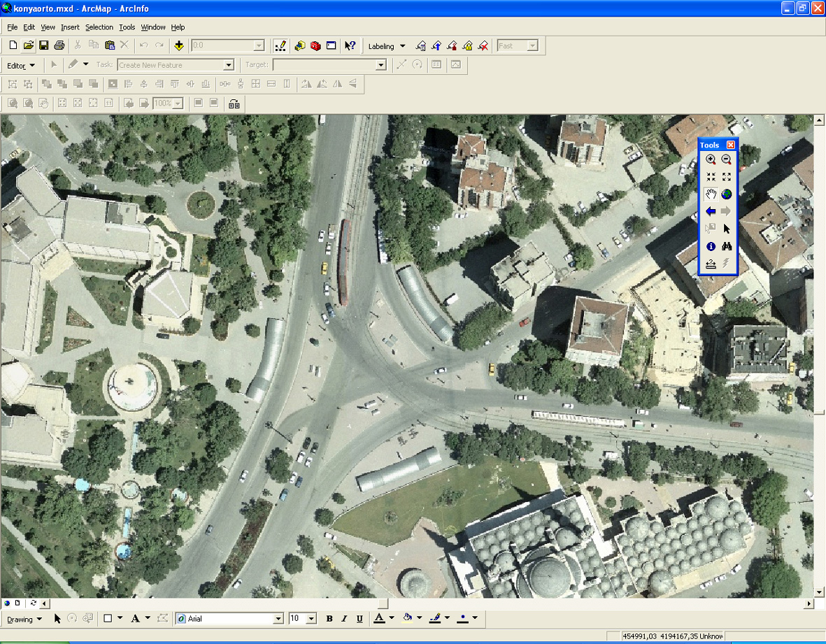Viewport: 826px width, 644px height.
Task: Open the Editor Toolbar icon
Action: (280, 46)
